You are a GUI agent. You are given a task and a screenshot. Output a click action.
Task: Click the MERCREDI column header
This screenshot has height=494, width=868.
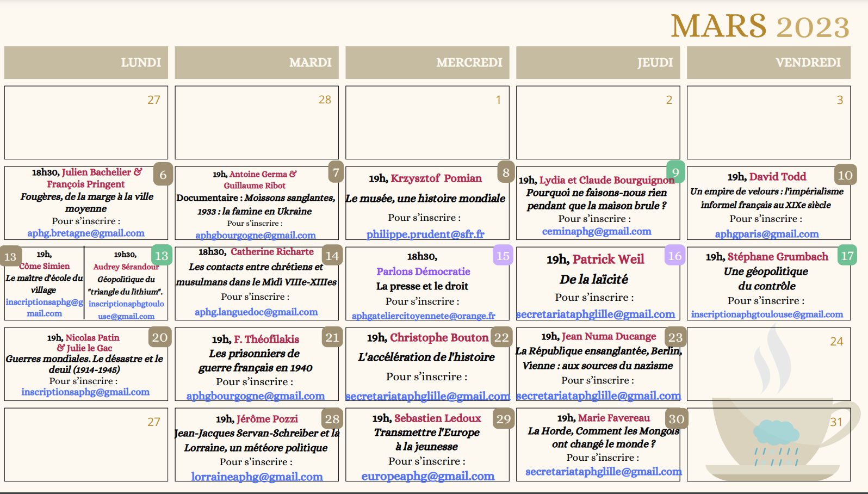[x=427, y=63]
